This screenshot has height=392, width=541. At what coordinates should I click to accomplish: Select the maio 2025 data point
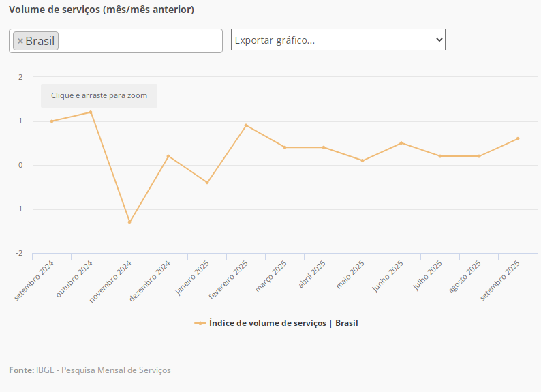tap(362, 161)
